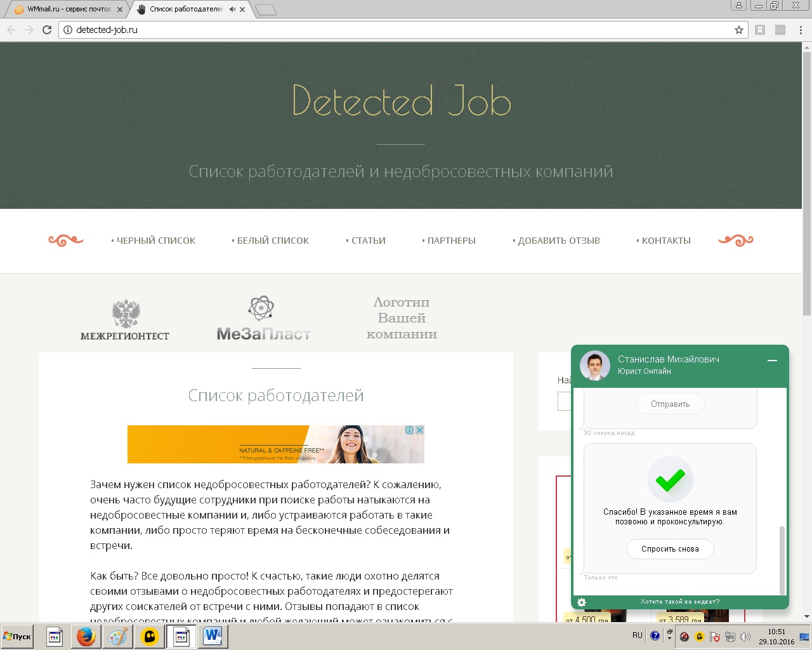Minimize the Юрист Онлайн chat widget

tap(772, 360)
